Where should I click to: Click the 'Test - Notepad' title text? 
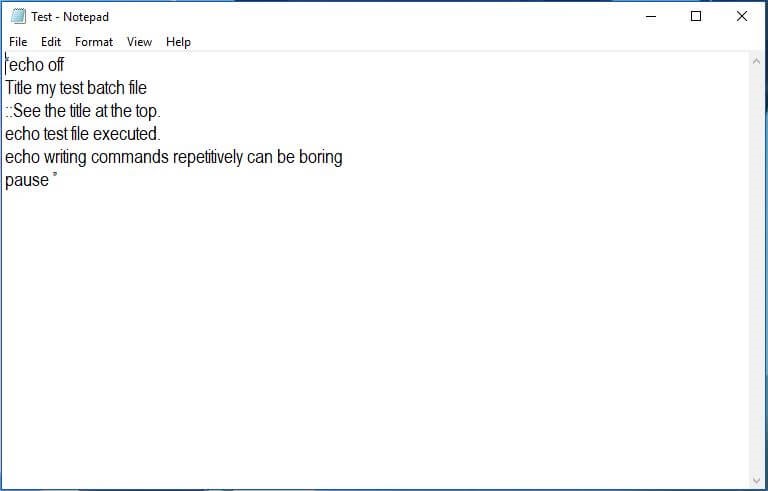point(70,17)
